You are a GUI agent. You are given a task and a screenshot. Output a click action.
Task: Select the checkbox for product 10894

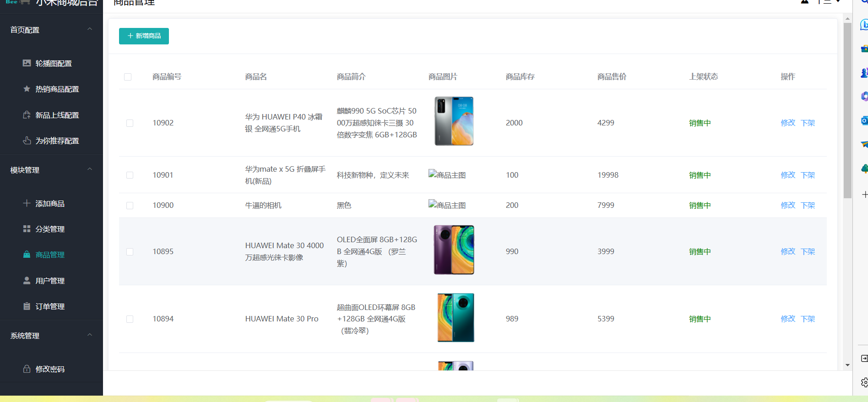[x=130, y=319]
